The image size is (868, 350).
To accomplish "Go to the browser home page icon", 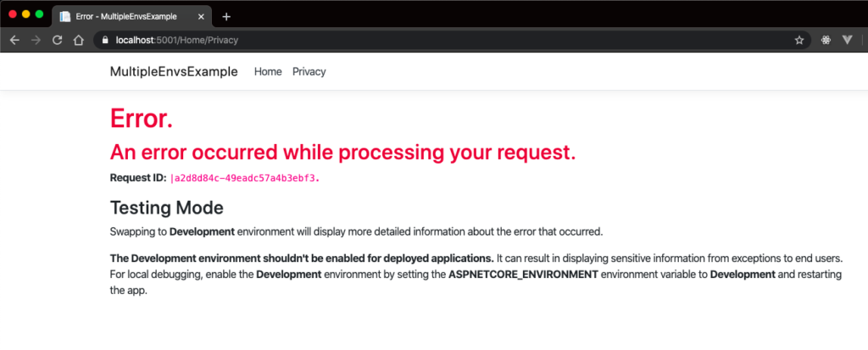I will (x=78, y=40).
